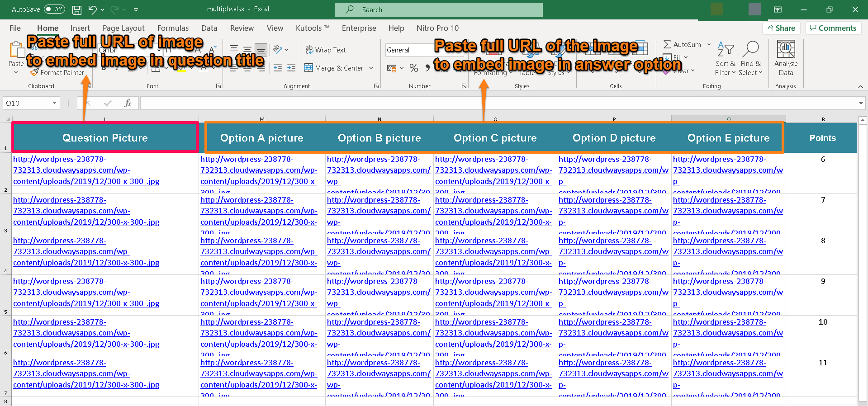Image resolution: width=868 pixels, height=406 pixels.
Task: Click the Increase Indent icon
Action: pos(291,68)
